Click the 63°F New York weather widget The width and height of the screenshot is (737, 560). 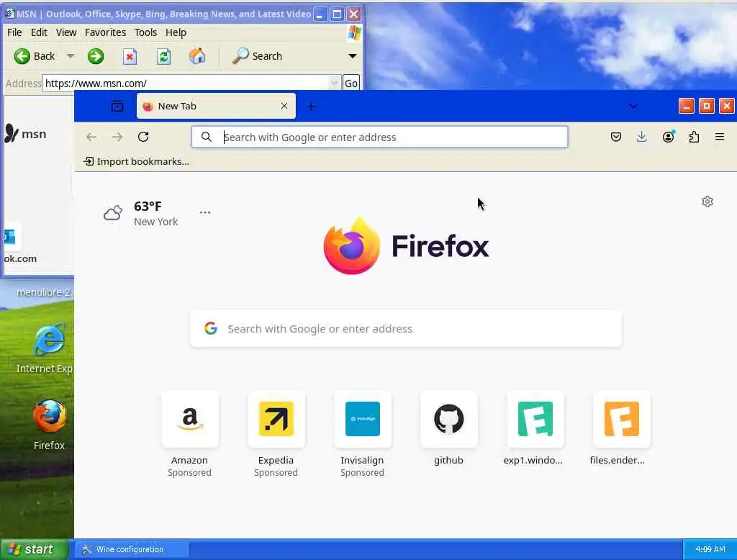click(140, 214)
